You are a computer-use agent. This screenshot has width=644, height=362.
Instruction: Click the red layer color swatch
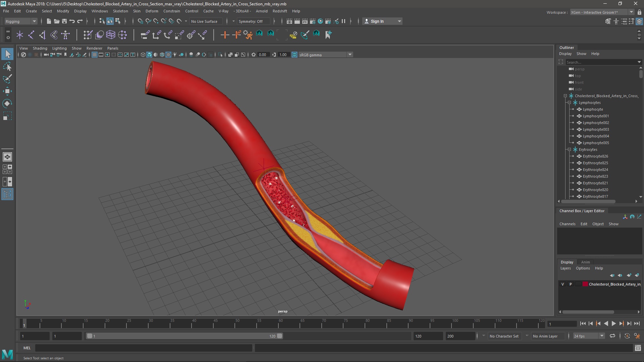coord(585,284)
